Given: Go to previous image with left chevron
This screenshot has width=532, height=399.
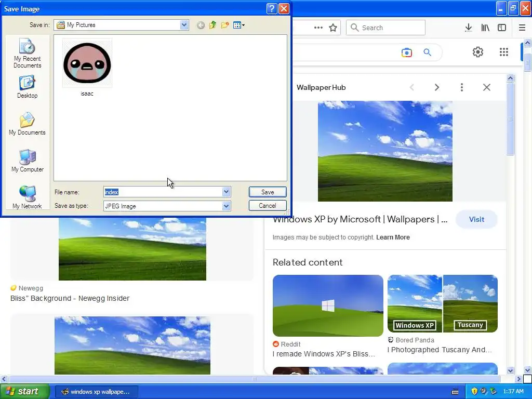Looking at the screenshot, I should (412, 87).
